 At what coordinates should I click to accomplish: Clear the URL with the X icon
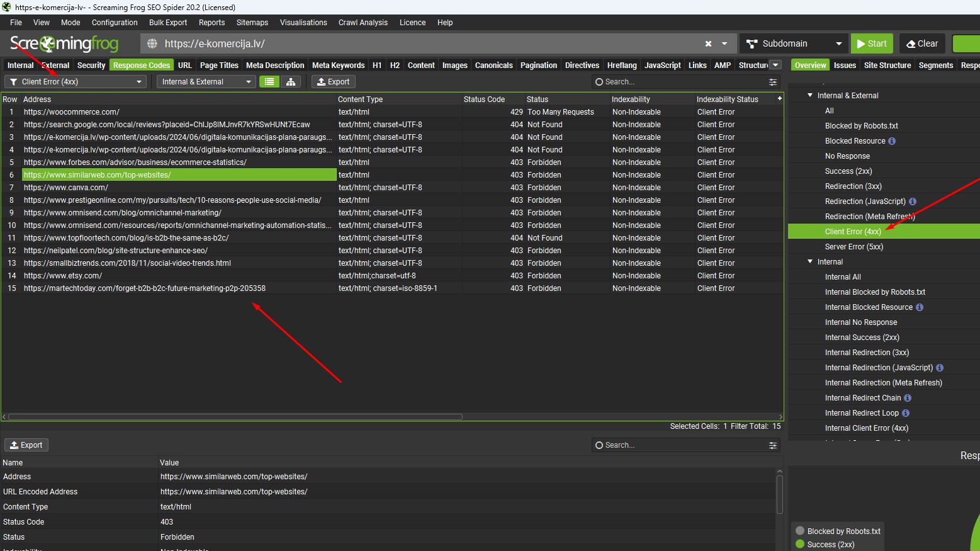click(708, 43)
